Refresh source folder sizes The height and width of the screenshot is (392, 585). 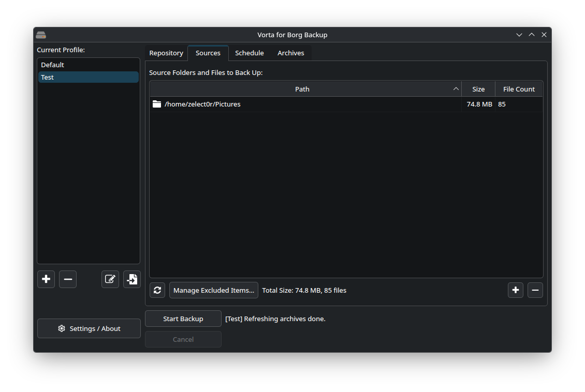pyautogui.click(x=157, y=290)
